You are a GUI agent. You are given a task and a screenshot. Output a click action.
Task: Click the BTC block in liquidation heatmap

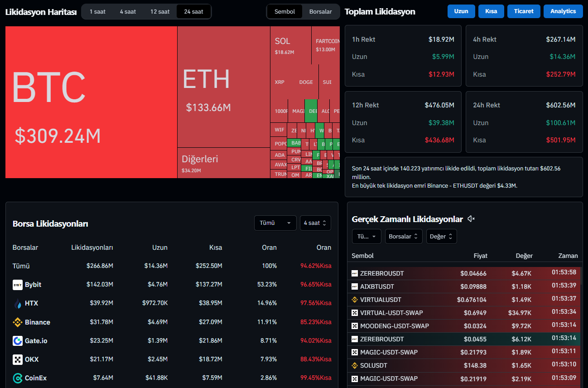[91, 102]
